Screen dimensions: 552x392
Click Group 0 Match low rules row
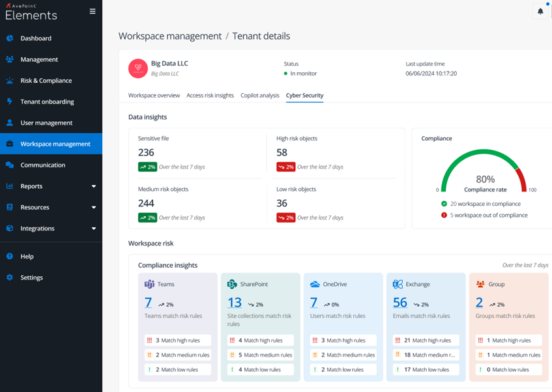pos(509,370)
